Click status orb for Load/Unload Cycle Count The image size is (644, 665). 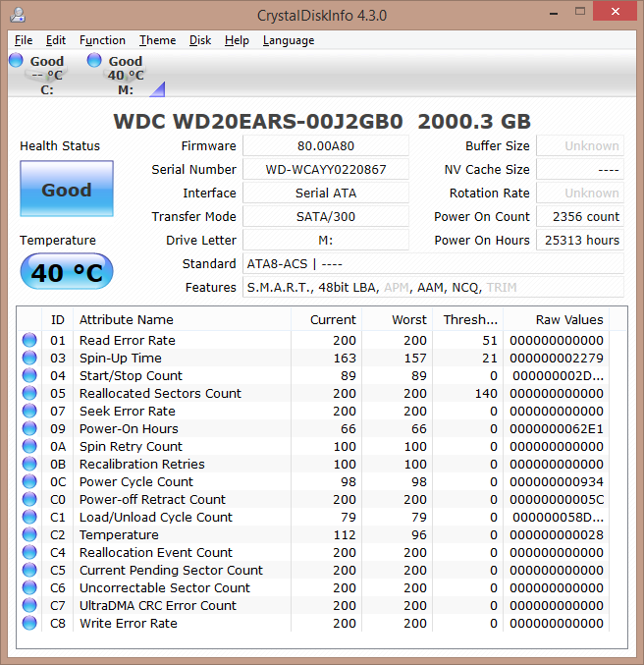pos(29,517)
